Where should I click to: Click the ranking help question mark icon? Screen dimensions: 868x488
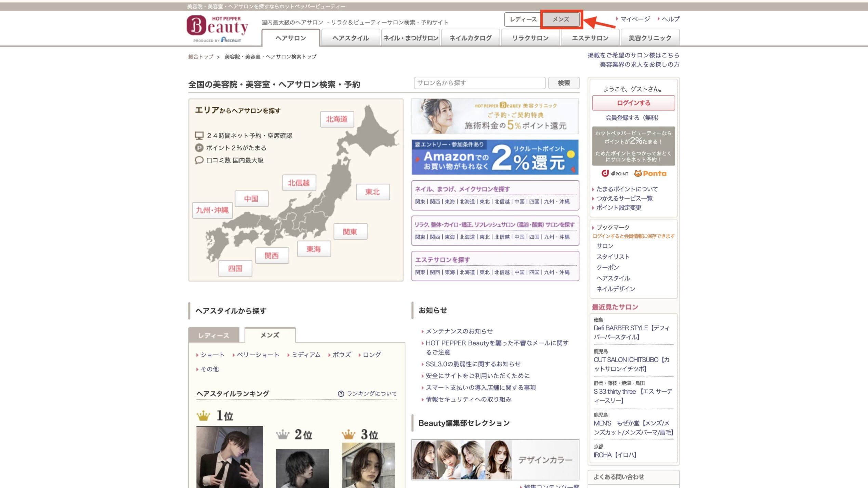coord(341,394)
